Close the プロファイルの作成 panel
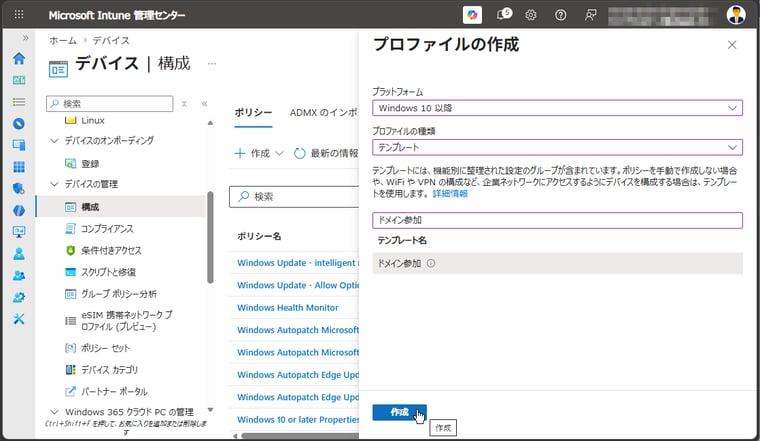 point(732,45)
